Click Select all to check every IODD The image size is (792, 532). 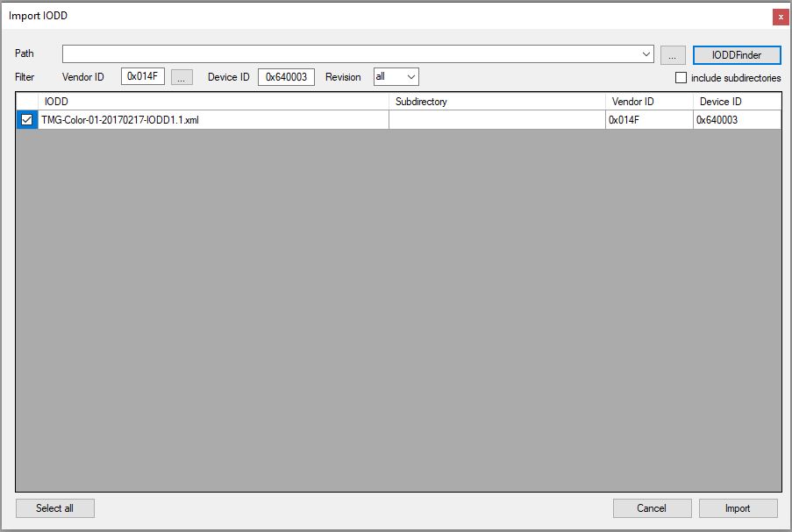[54, 507]
